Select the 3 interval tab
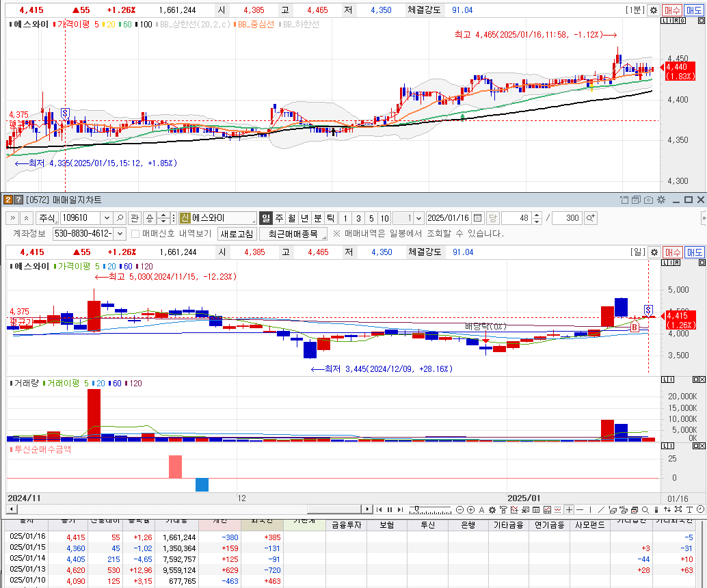The image size is (707, 588). pos(358,218)
